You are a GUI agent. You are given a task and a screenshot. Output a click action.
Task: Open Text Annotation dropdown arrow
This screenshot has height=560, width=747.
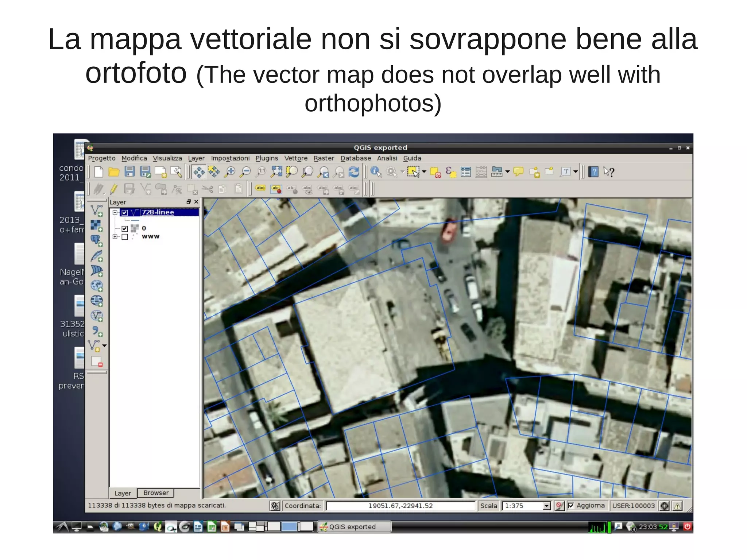(576, 172)
